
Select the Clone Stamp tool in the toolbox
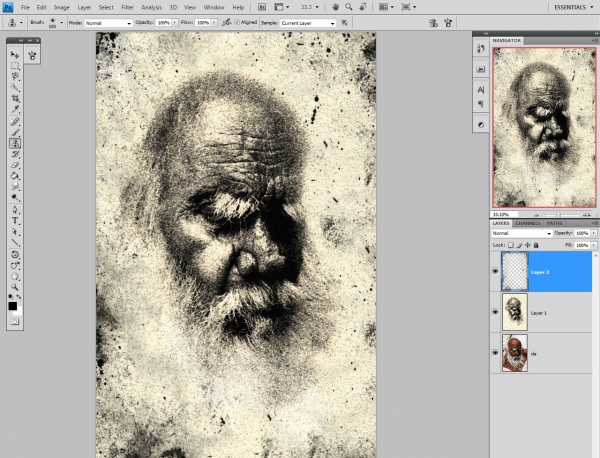[x=15, y=143]
